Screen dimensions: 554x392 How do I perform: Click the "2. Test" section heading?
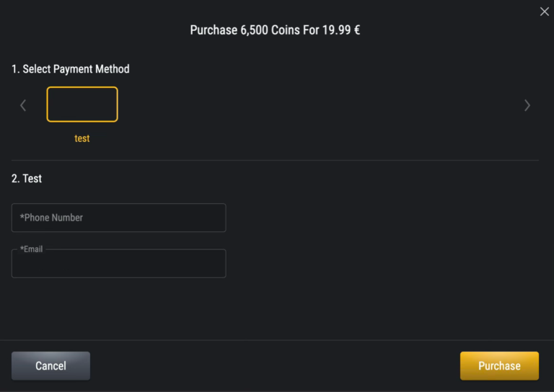pos(27,178)
